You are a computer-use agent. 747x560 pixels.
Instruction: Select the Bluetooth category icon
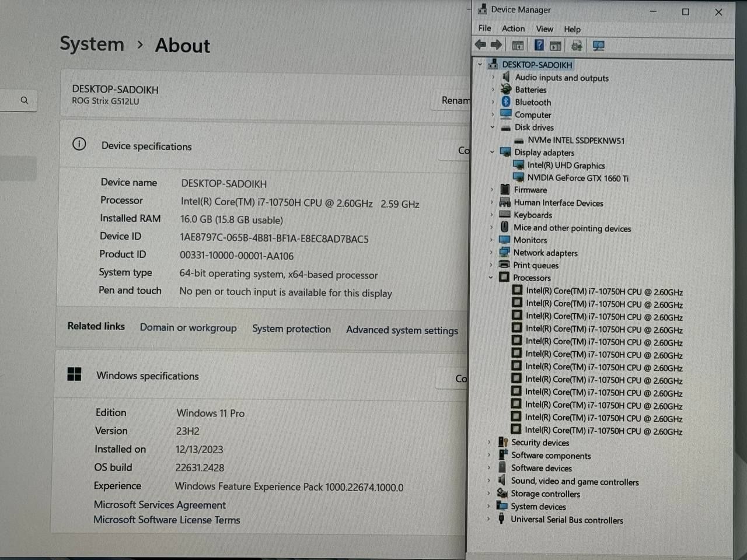(x=506, y=101)
